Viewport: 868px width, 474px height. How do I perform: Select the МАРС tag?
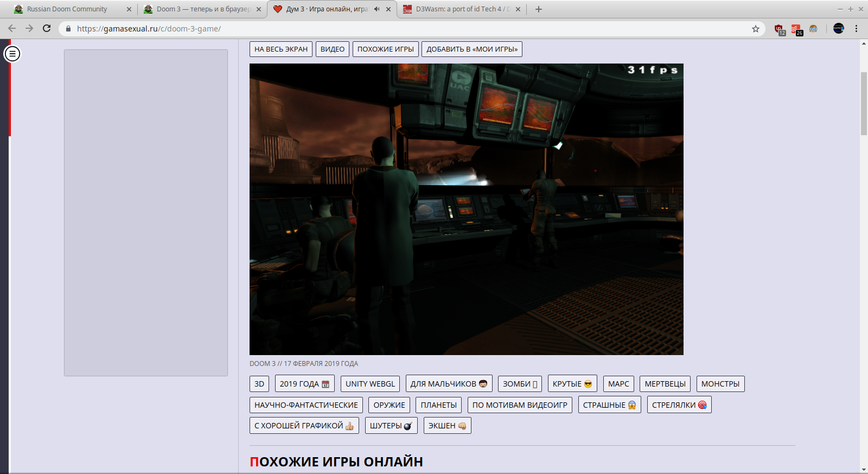pos(618,384)
